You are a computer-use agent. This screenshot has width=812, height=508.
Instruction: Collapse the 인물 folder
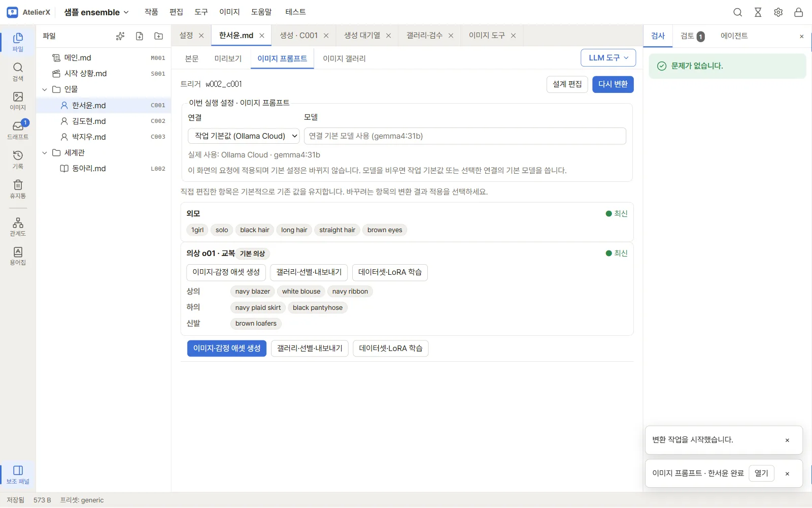coord(45,89)
